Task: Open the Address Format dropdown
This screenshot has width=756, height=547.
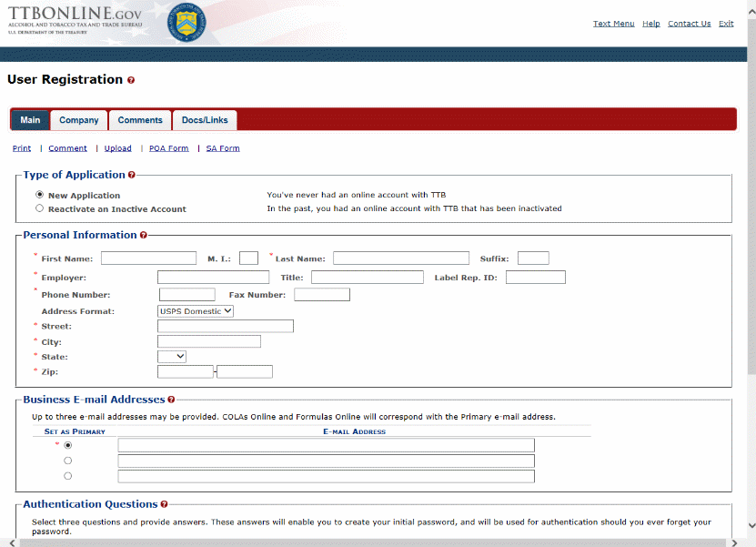Action: 196,311
